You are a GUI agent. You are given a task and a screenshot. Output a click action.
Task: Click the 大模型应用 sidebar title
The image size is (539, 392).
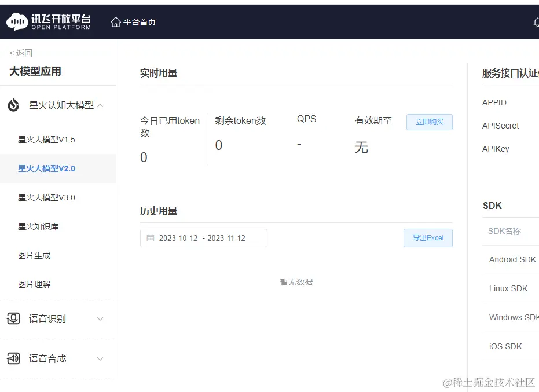click(35, 71)
